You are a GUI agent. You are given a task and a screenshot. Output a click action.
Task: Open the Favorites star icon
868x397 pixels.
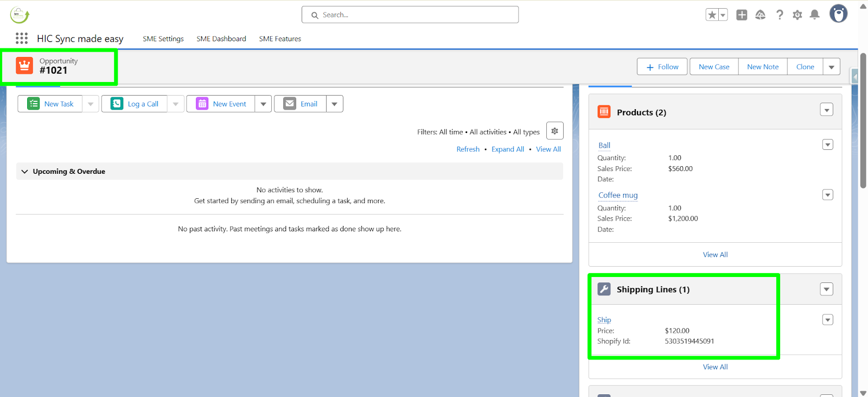(712, 15)
